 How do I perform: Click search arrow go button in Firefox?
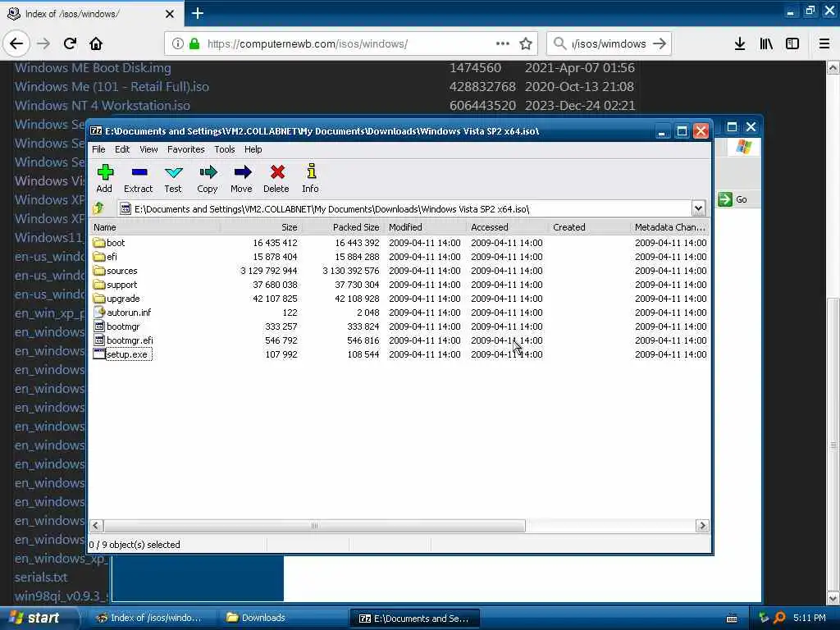tap(660, 43)
